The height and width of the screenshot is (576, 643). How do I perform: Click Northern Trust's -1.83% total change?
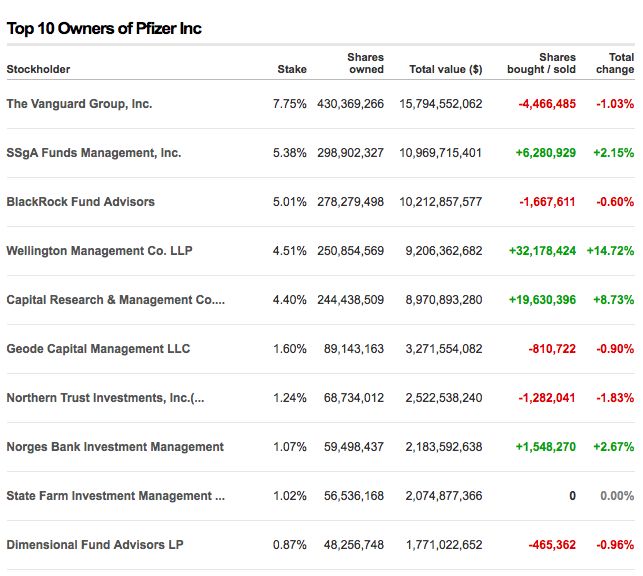[x=615, y=398]
